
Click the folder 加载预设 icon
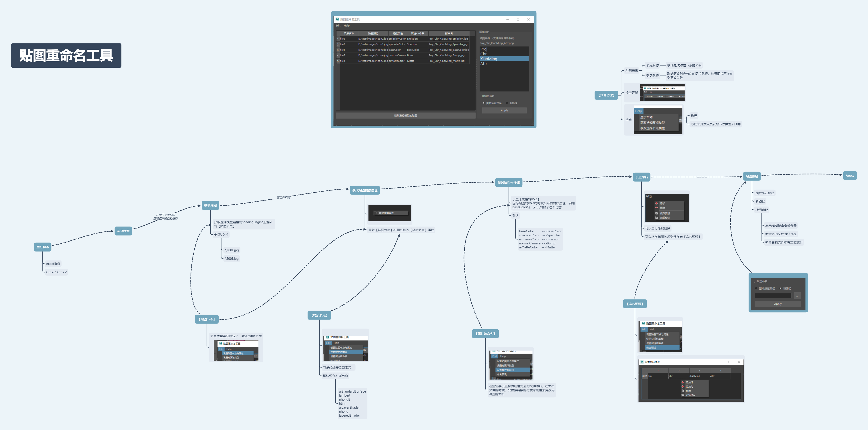pos(656,218)
